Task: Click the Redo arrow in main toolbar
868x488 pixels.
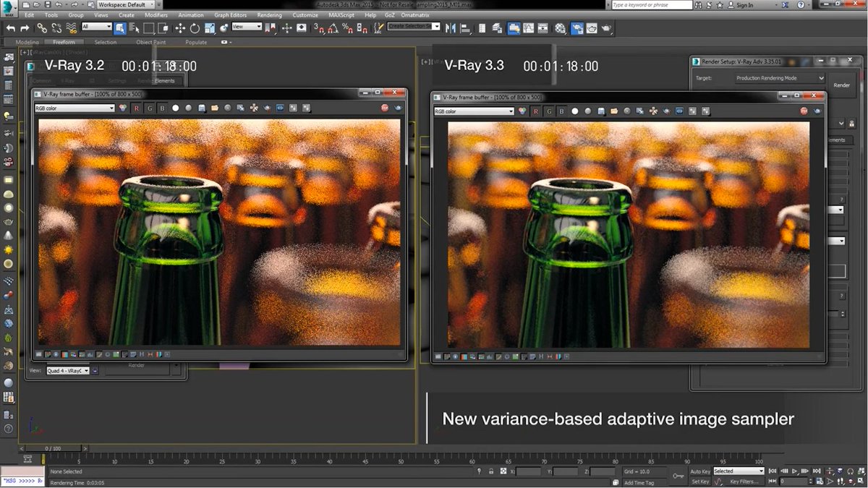Action: click(x=25, y=28)
